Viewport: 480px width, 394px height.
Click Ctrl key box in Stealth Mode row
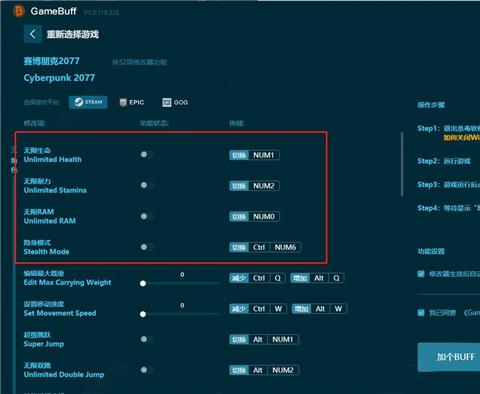259,247
